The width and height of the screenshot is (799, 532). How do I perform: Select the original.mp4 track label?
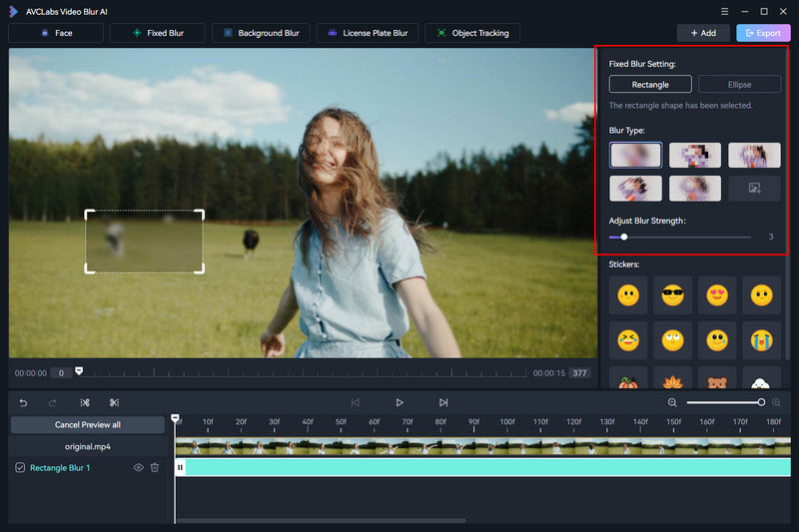click(88, 446)
